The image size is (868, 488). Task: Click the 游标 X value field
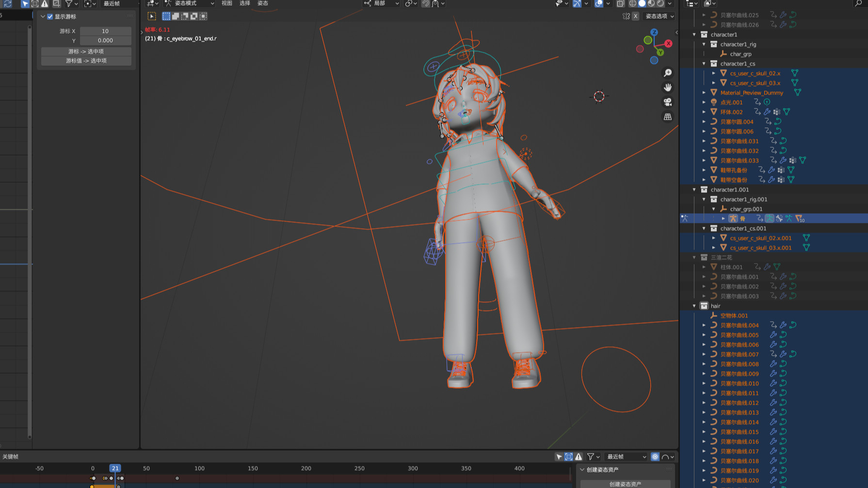tap(105, 31)
